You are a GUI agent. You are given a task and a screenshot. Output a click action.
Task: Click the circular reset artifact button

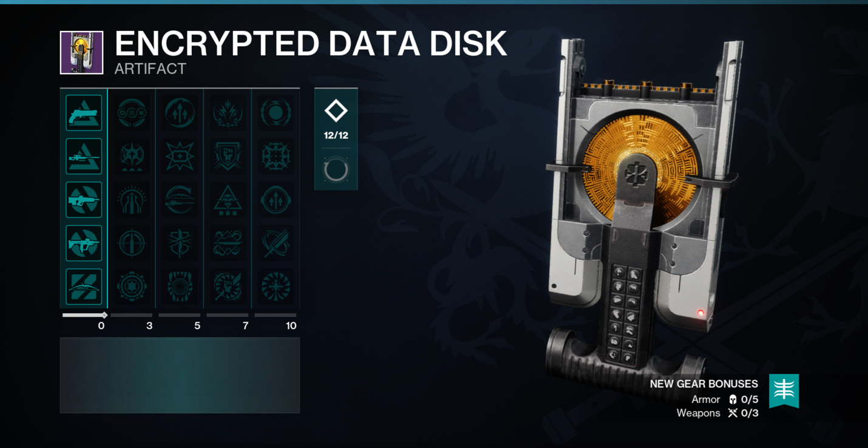coord(336,170)
